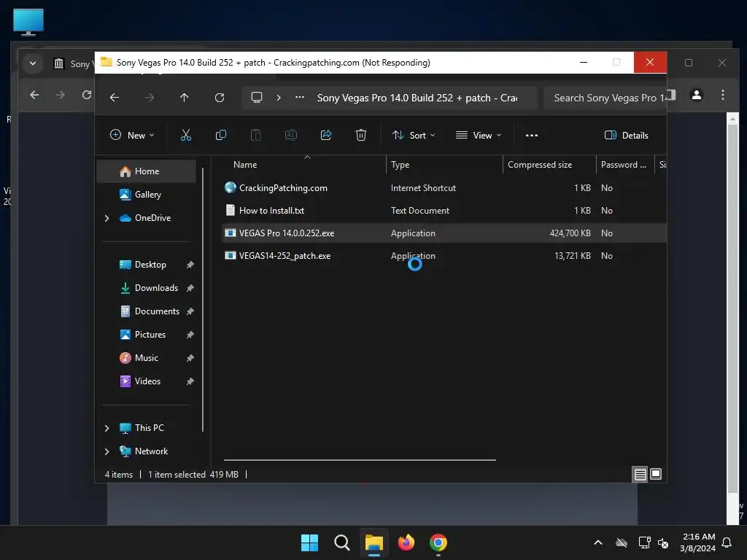Screen dimensions: 747x560
Task: Open File Explorer from the taskbar
Action: [x=374, y=542]
